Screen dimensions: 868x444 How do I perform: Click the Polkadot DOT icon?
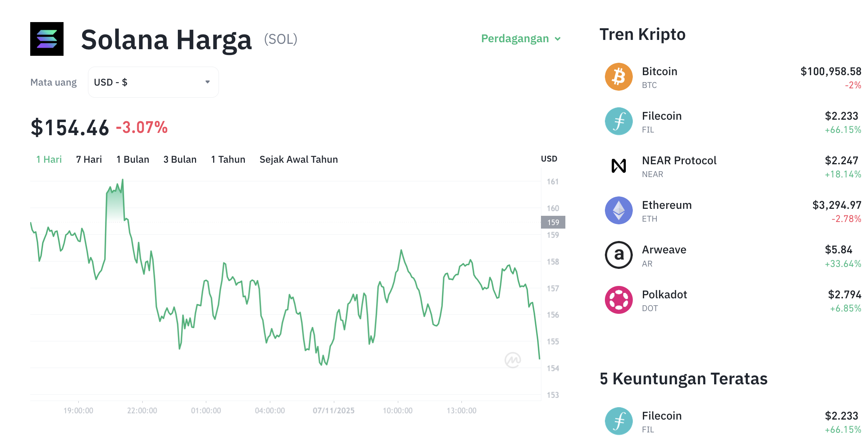(619, 299)
